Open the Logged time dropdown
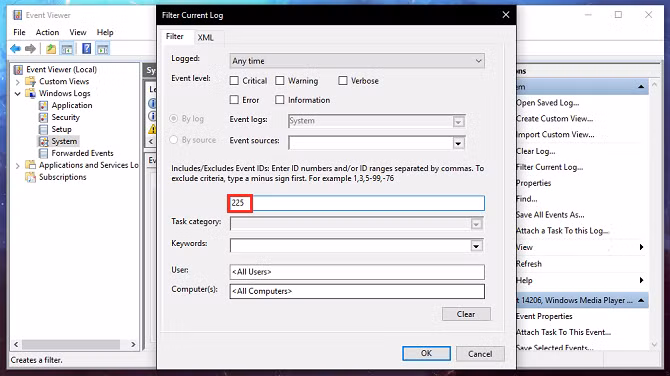 tap(357, 61)
